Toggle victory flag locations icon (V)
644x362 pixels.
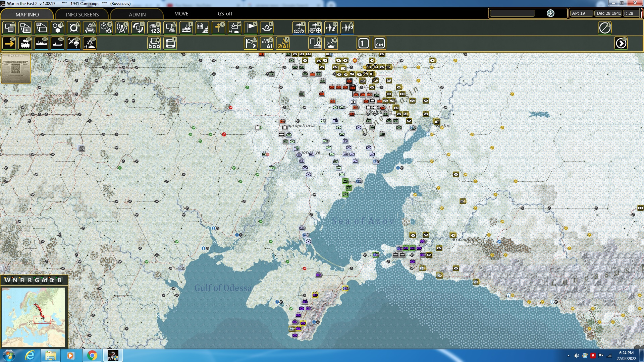coord(251,28)
